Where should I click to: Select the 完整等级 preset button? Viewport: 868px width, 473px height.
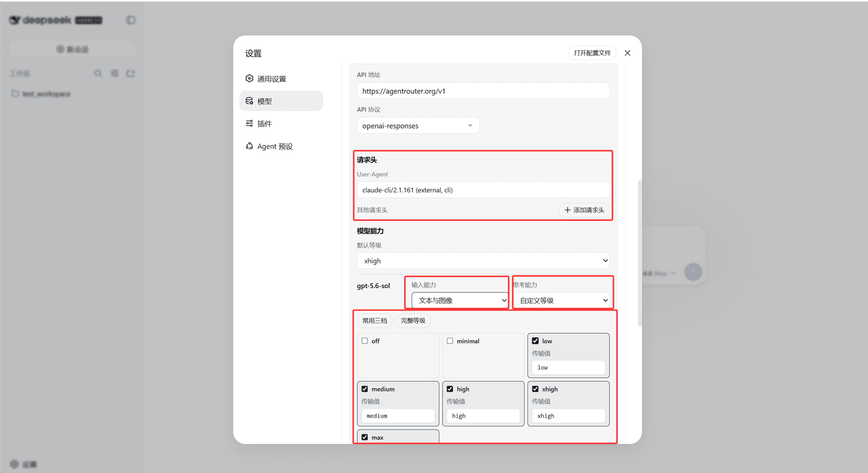(x=413, y=321)
